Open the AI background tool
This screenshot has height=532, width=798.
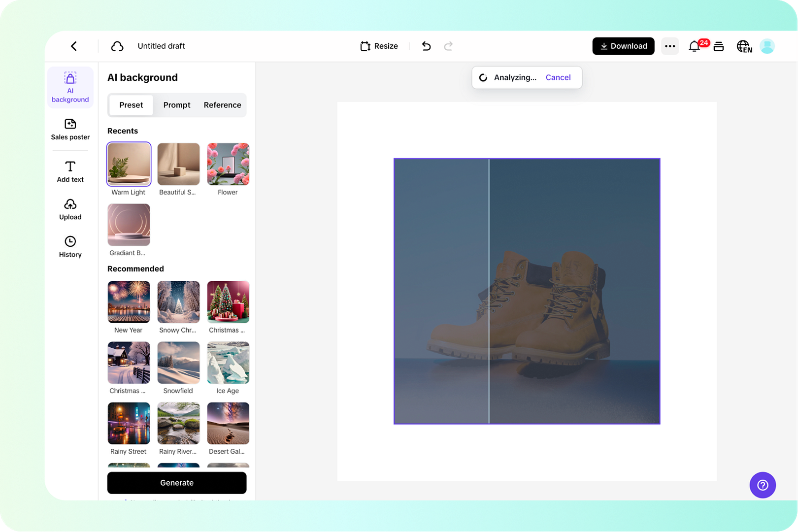coord(70,87)
